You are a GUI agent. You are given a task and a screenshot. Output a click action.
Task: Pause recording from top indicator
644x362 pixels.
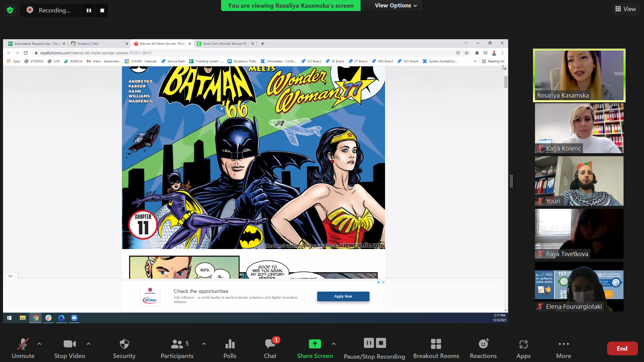[x=89, y=10]
